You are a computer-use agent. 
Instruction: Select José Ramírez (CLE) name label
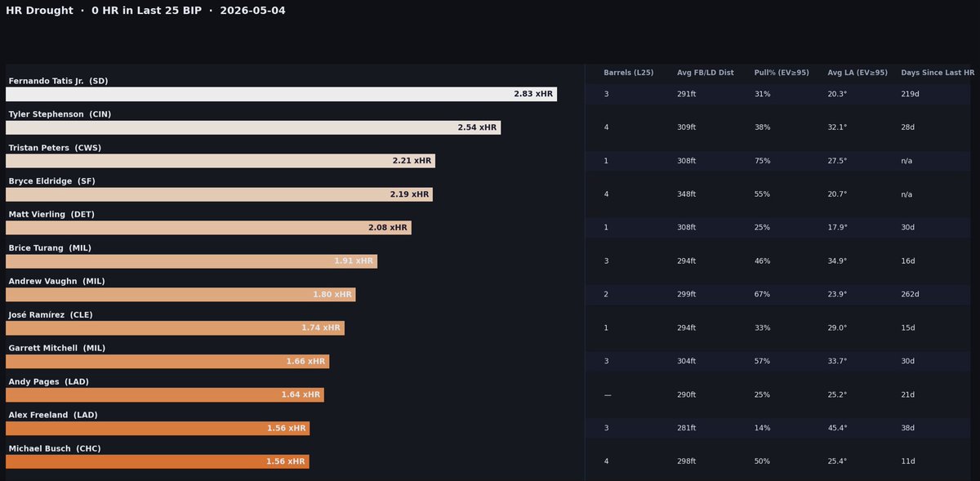coord(51,315)
